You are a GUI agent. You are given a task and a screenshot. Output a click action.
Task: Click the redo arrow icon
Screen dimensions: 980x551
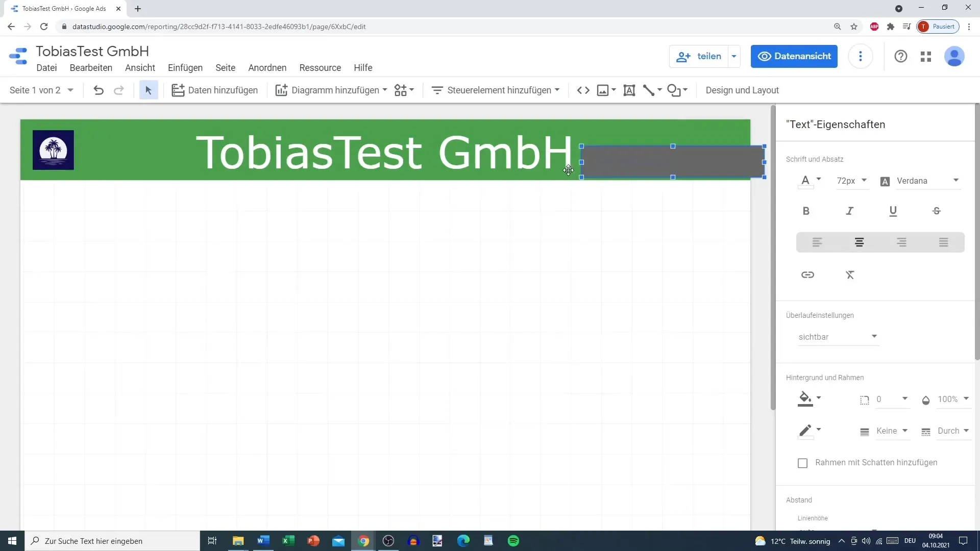118,90
